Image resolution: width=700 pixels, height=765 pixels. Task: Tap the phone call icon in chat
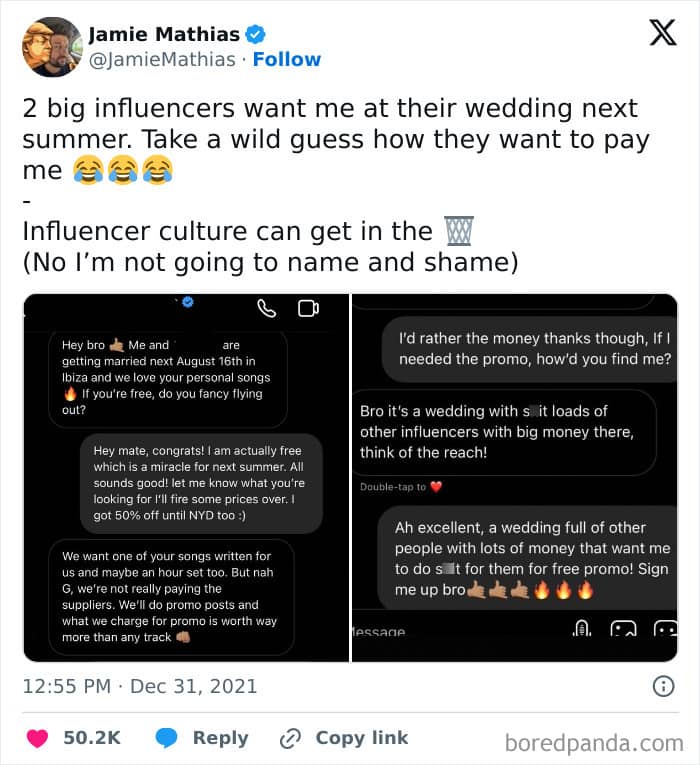[x=266, y=308]
